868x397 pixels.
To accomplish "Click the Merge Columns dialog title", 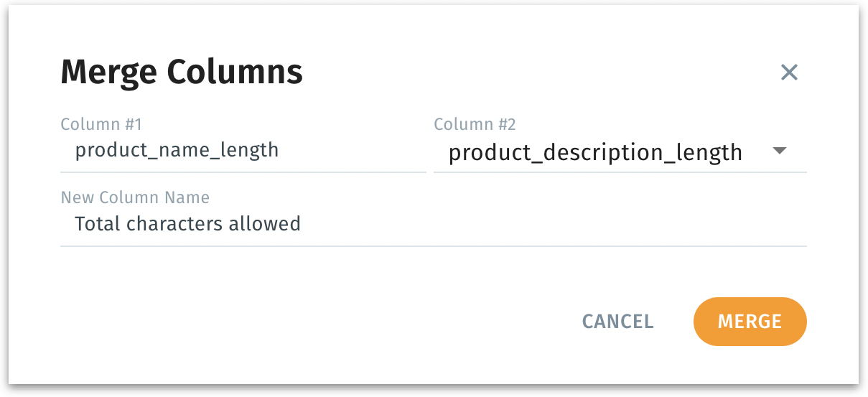I will pyautogui.click(x=181, y=72).
